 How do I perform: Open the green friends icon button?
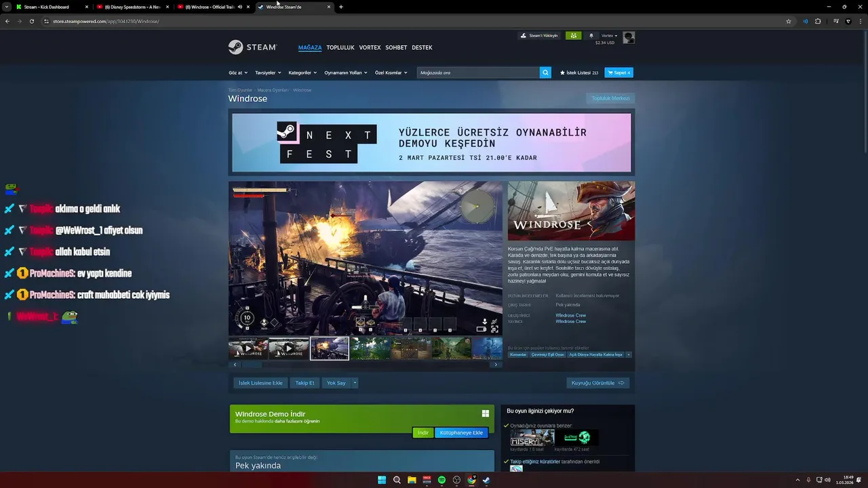(573, 35)
